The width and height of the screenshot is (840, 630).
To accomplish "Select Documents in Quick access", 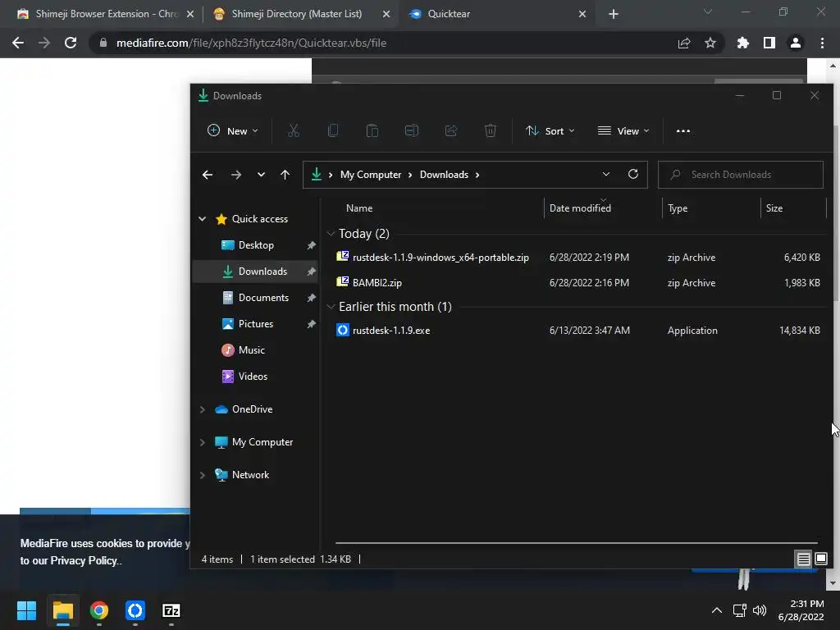I will point(263,297).
